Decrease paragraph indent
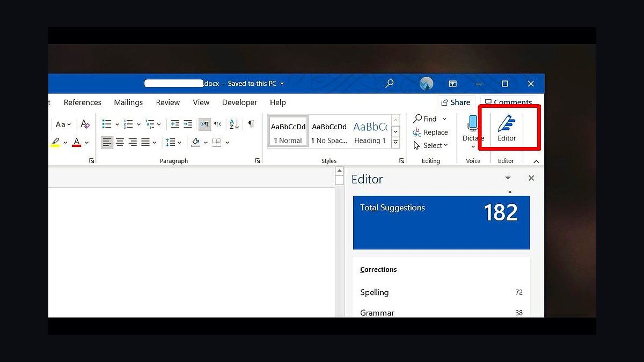Screen dimensions: 644x362 [x=175, y=124]
